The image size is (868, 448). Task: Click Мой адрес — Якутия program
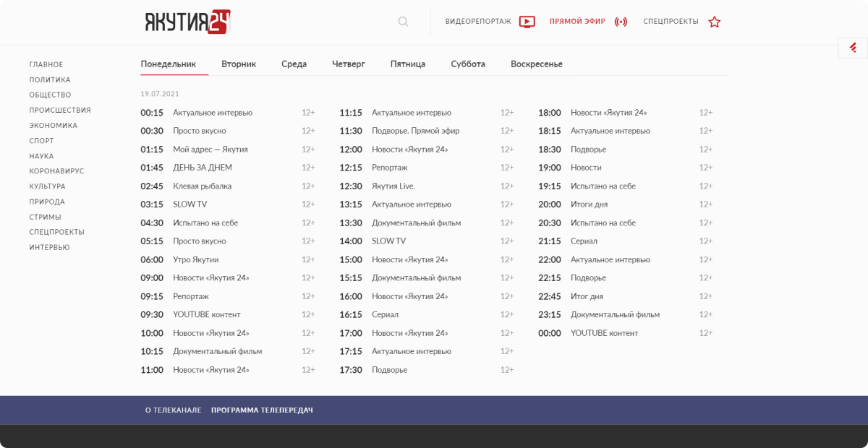[210, 150]
